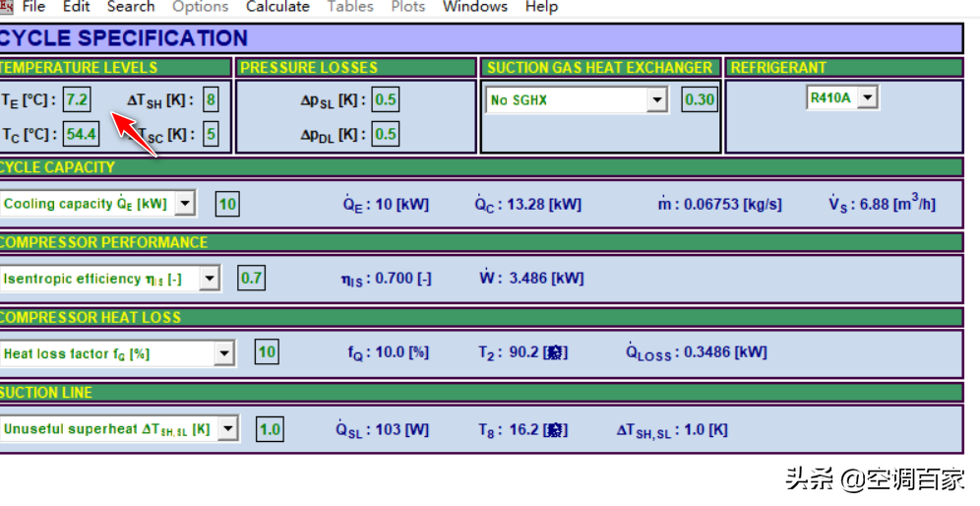Click the T2 : 90.2 output value

(523, 352)
